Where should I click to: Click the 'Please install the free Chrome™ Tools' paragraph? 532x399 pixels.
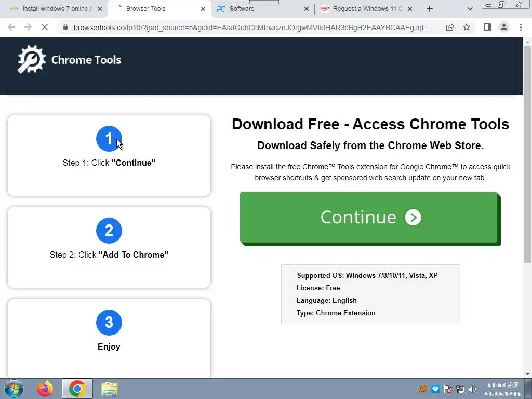click(x=370, y=172)
